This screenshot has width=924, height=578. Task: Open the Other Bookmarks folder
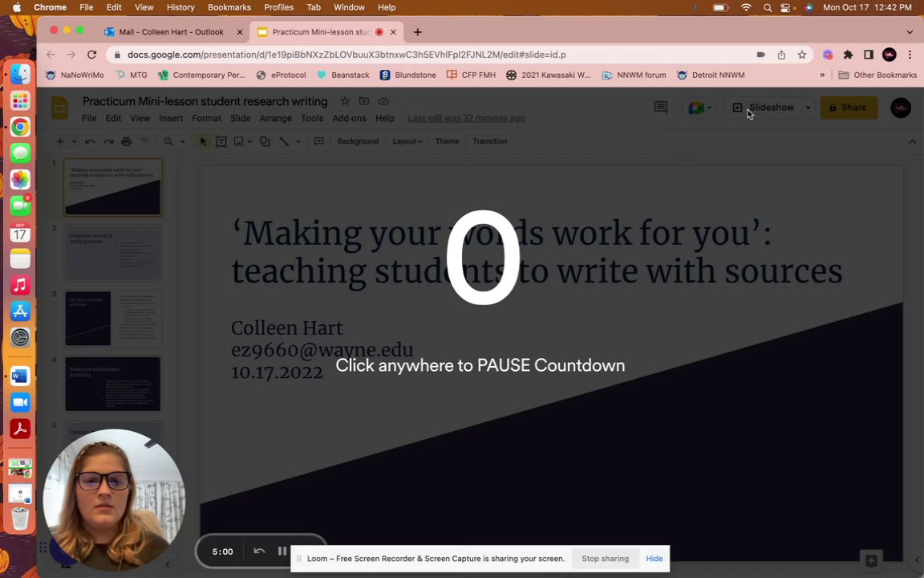[x=877, y=75]
